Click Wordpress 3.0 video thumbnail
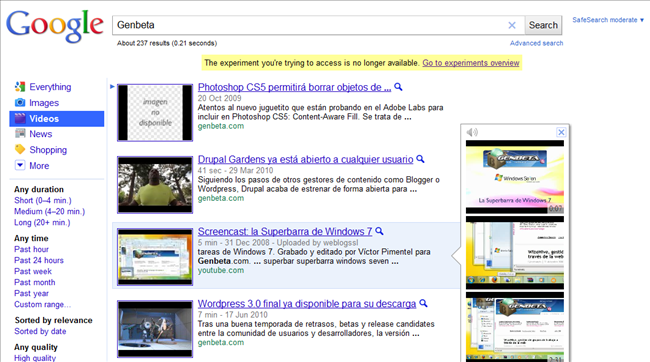The image size is (650, 362). (155, 329)
